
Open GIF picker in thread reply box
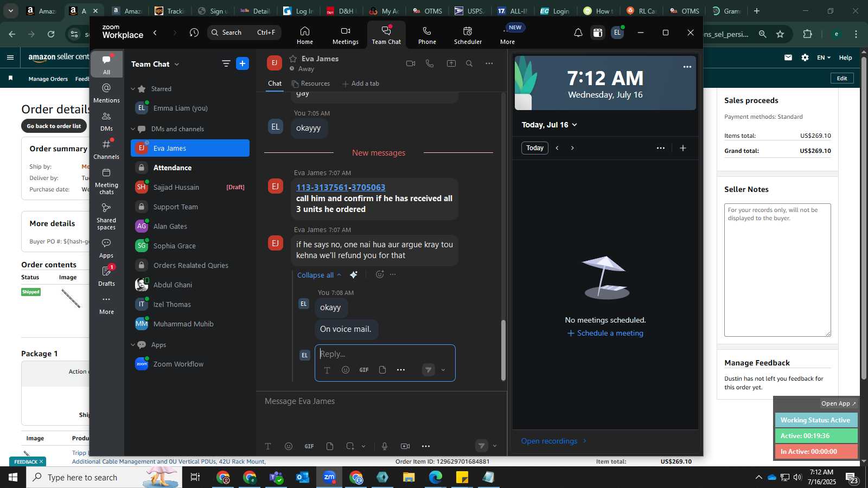364,370
